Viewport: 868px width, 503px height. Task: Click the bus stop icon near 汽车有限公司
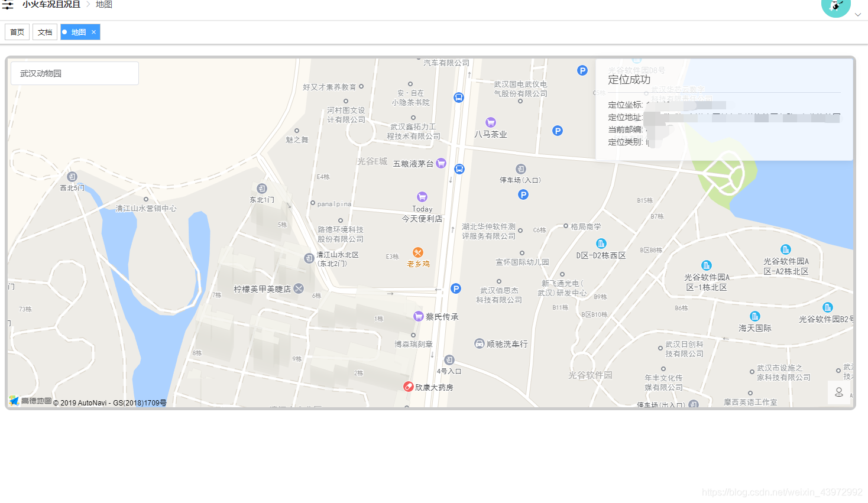[x=459, y=98]
